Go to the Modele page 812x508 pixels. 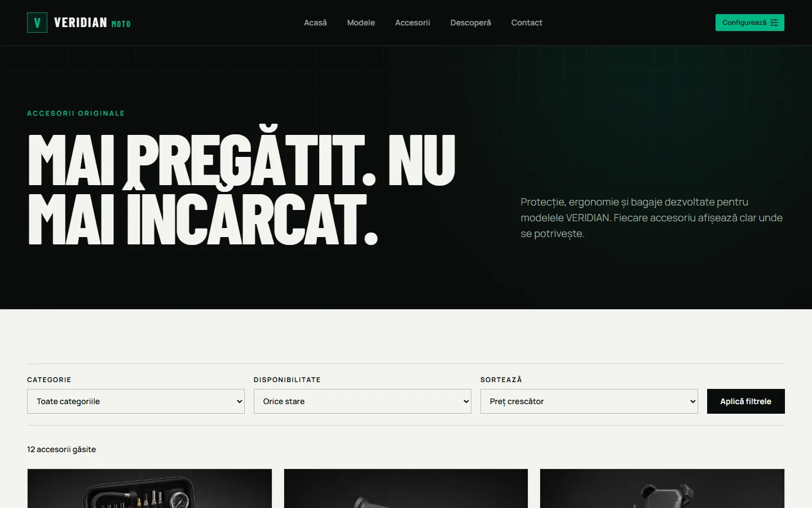pyautogui.click(x=361, y=23)
